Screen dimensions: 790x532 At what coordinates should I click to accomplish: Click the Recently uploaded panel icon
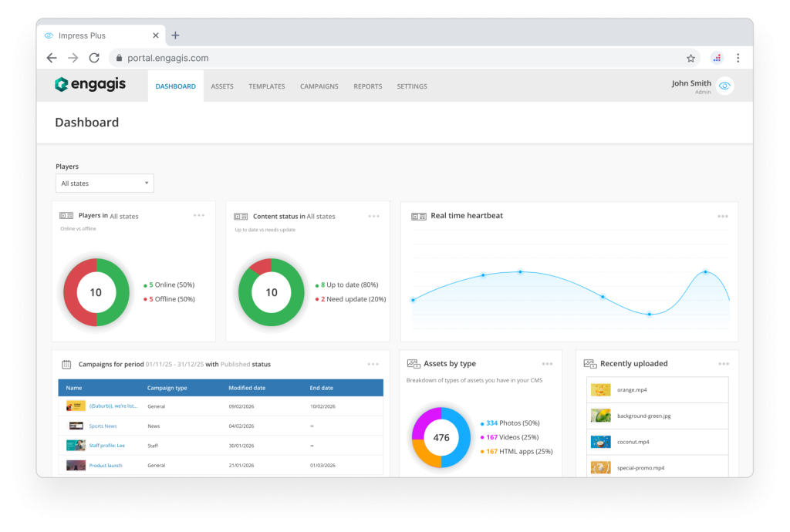click(590, 364)
